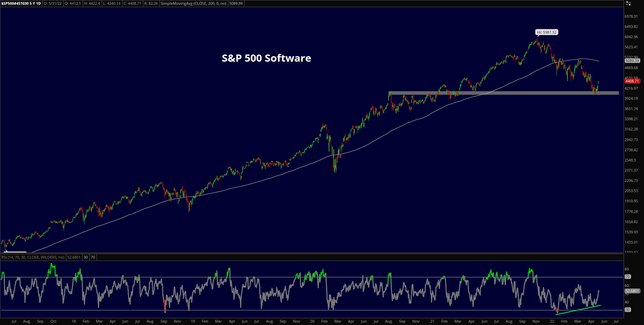Image resolution: width=644 pixels, height=325 pixels.
Task: Click the H: 4422.4 high value
Action: pos(92,3)
